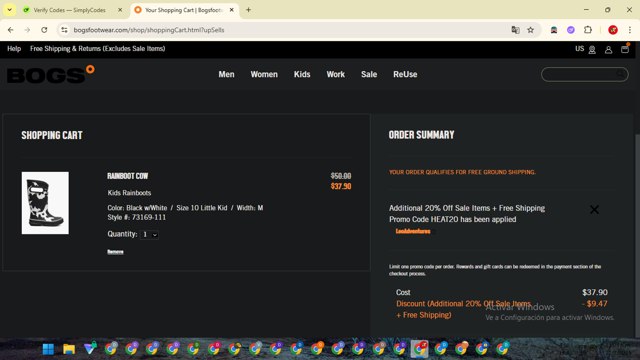Open the account user icon
The height and width of the screenshot is (360, 640).
click(x=608, y=50)
